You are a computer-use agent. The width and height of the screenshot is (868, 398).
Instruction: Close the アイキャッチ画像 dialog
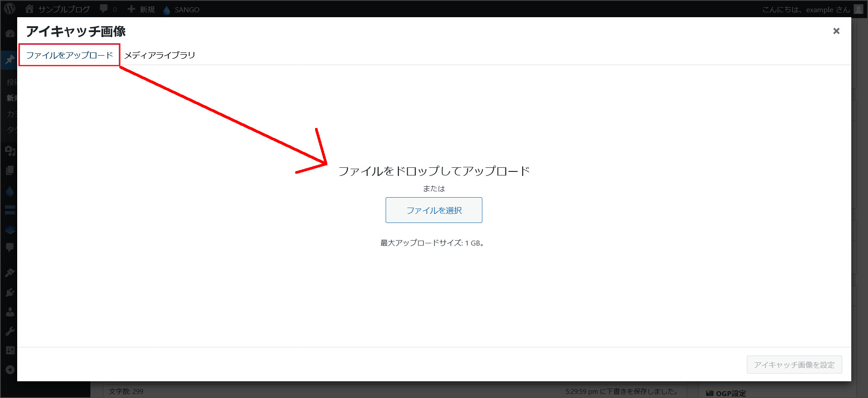pos(836,31)
